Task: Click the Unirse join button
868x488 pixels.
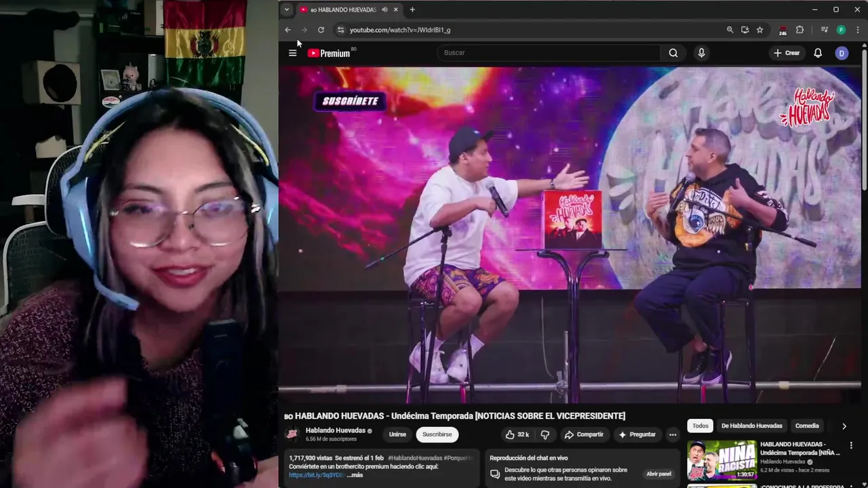Action: click(x=397, y=434)
